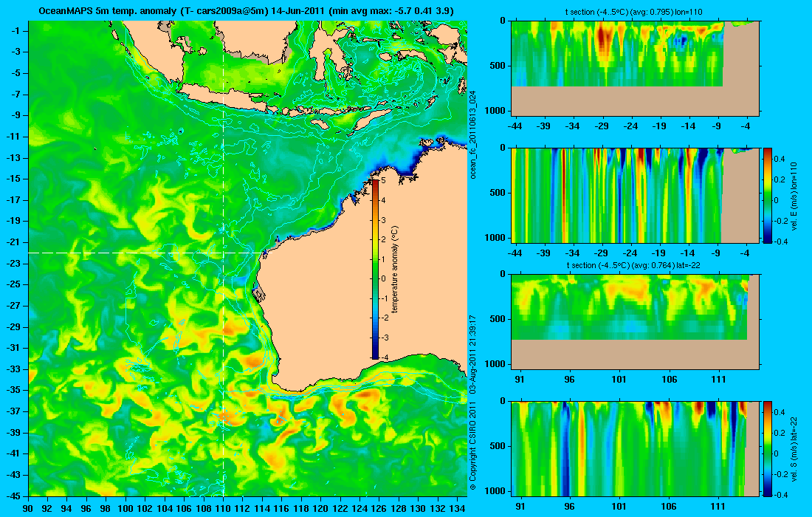Viewport: 812px width, 517px height.
Task: Click the '500' depth label in the vel. S section
Action: pyautogui.click(x=498, y=446)
